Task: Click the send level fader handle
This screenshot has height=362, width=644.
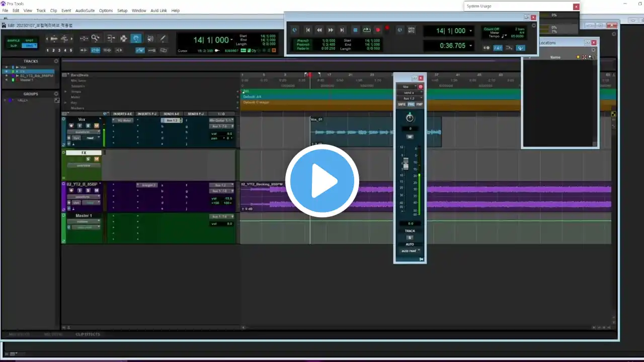Action: [x=406, y=163]
